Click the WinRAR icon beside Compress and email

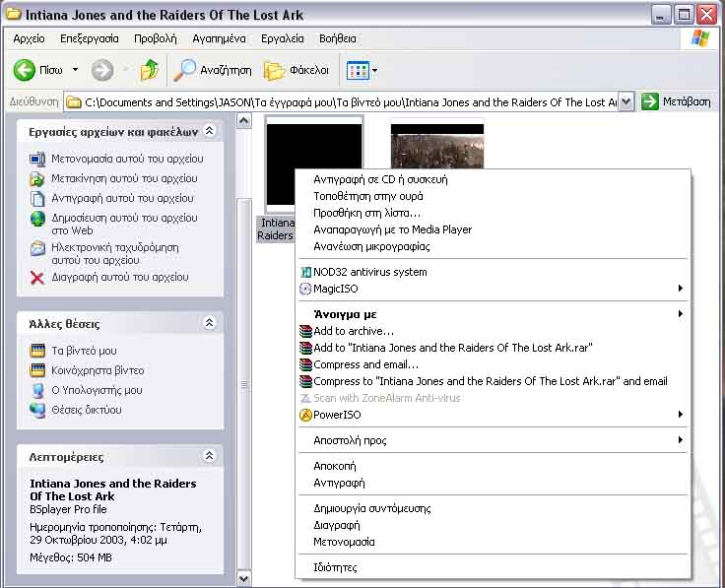click(x=305, y=364)
